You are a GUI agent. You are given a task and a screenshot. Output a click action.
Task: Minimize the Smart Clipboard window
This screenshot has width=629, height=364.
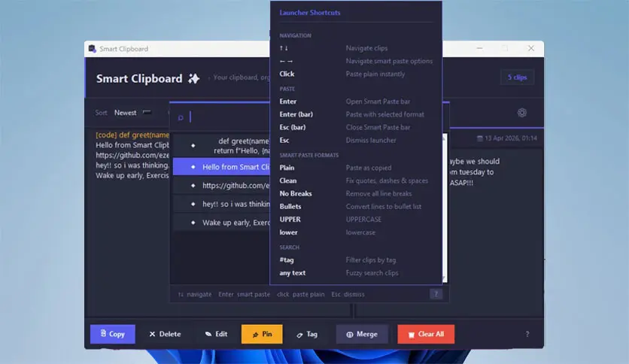pyautogui.click(x=479, y=48)
